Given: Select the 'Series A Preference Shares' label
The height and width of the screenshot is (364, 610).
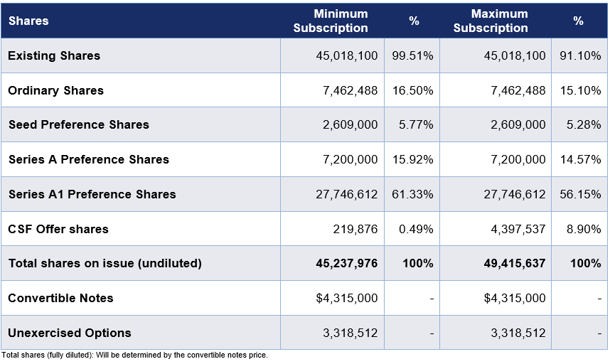Looking at the screenshot, I should click(88, 159).
